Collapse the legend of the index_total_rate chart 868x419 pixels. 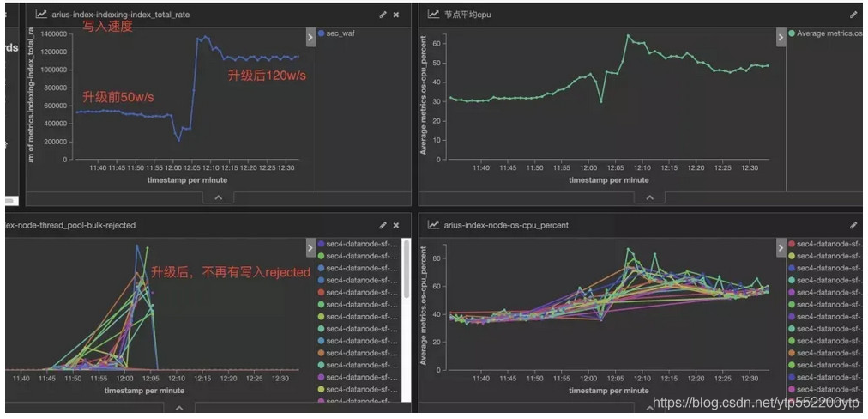click(x=310, y=37)
